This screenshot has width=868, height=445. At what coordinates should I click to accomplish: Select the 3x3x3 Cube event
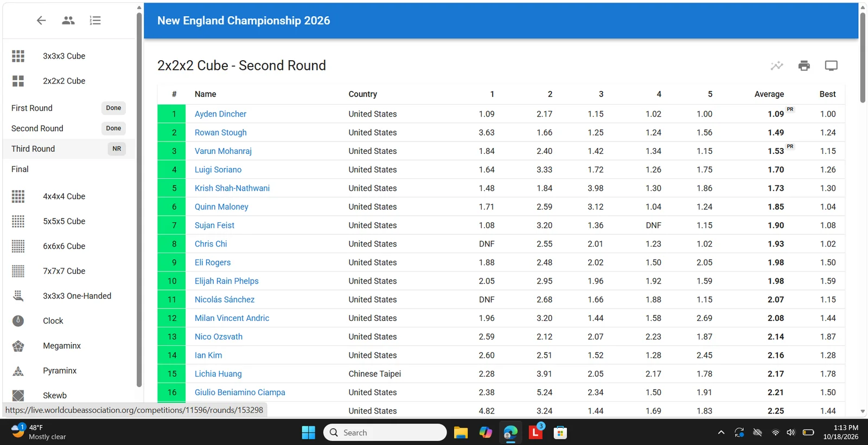pyautogui.click(x=69, y=56)
